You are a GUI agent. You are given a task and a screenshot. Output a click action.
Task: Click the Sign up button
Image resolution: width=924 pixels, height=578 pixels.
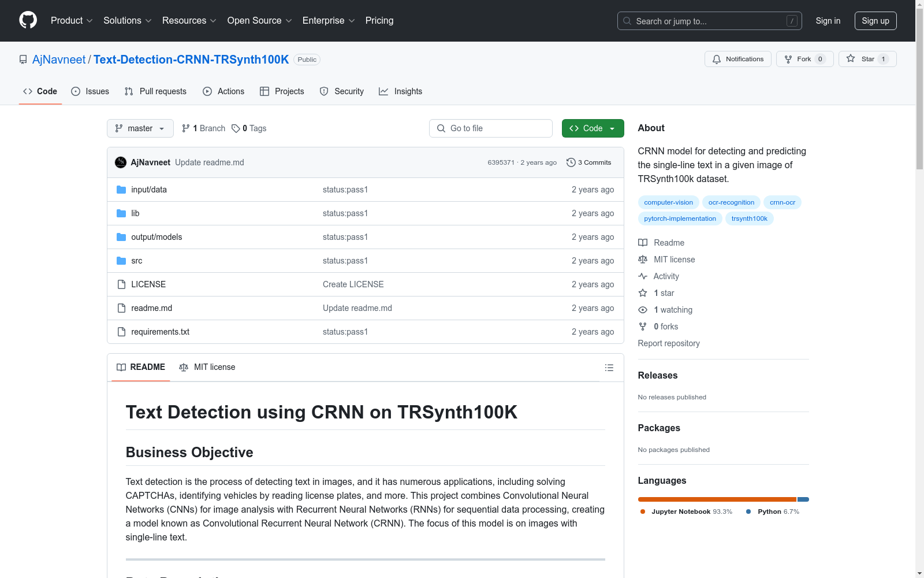pos(875,21)
